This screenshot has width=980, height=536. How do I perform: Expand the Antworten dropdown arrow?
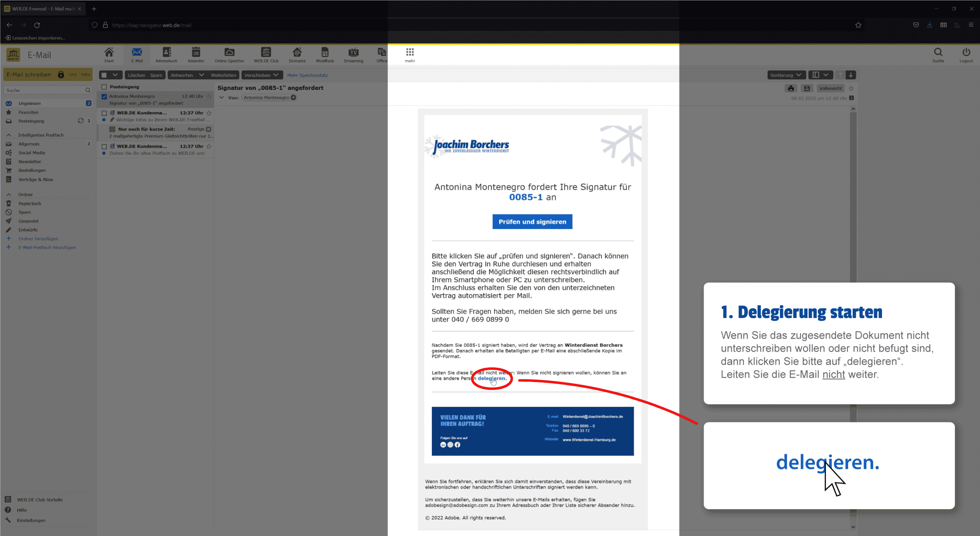[x=201, y=75]
